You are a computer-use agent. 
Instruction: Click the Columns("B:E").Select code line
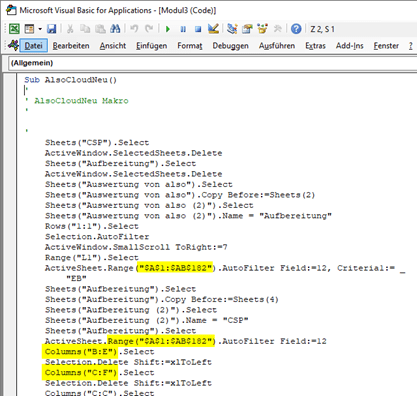pos(100,352)
